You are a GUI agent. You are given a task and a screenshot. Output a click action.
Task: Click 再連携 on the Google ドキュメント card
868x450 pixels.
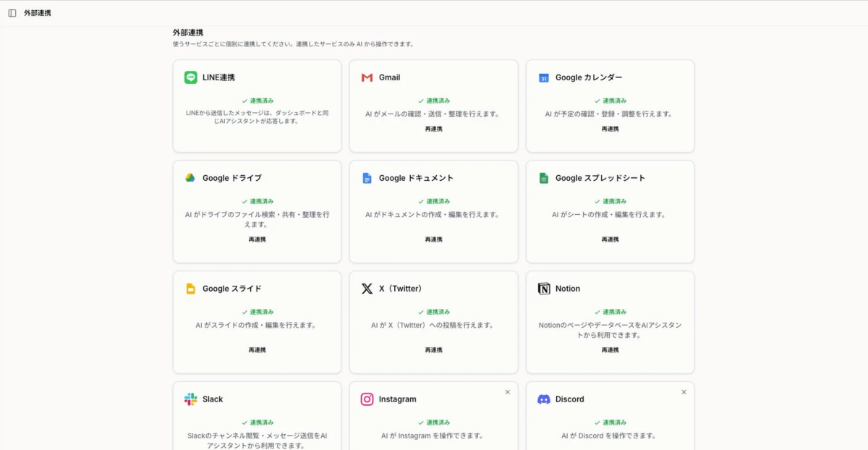pyautogui.click(x=434, y=239)
